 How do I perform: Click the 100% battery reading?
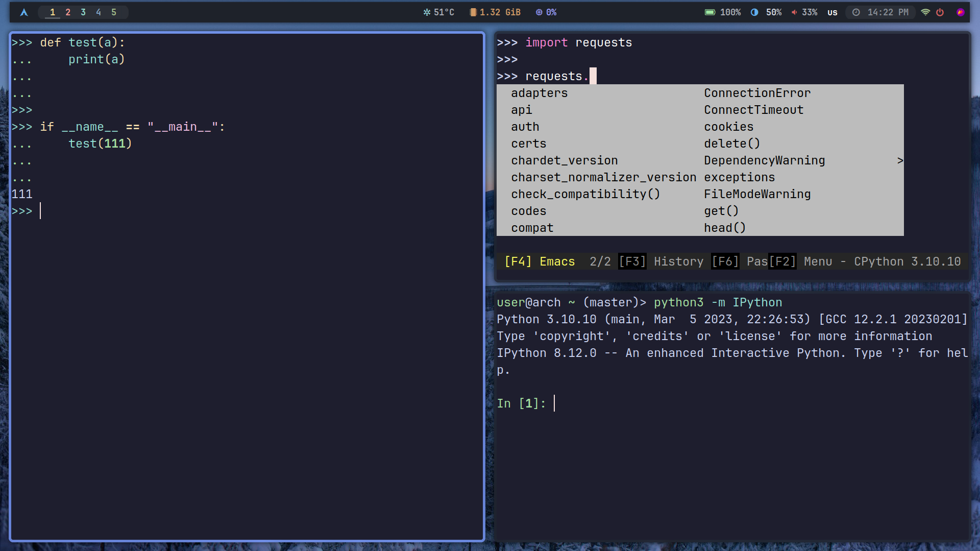click(730, 12)
